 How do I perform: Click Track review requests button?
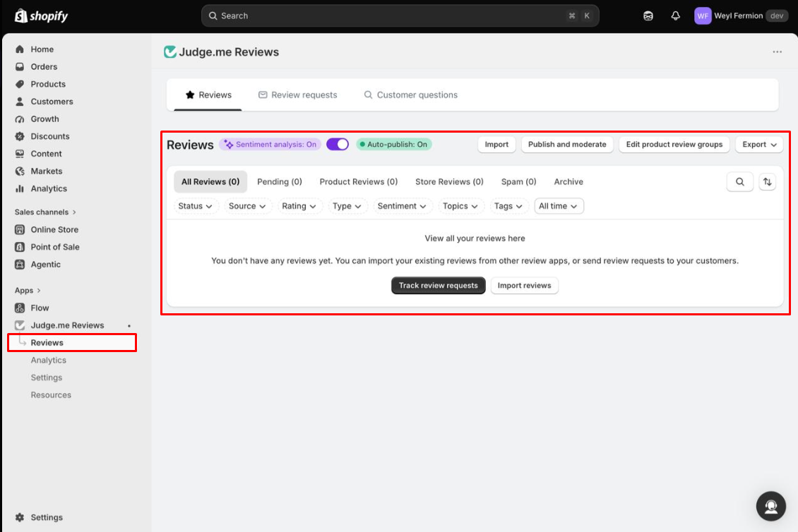(x=438, y=285)
